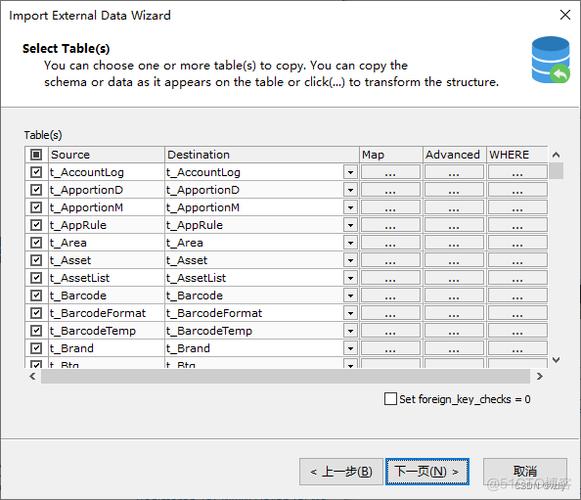Click the Advanced column header
Viewport: 581px width, 500px height.
[x=454, y=154]
